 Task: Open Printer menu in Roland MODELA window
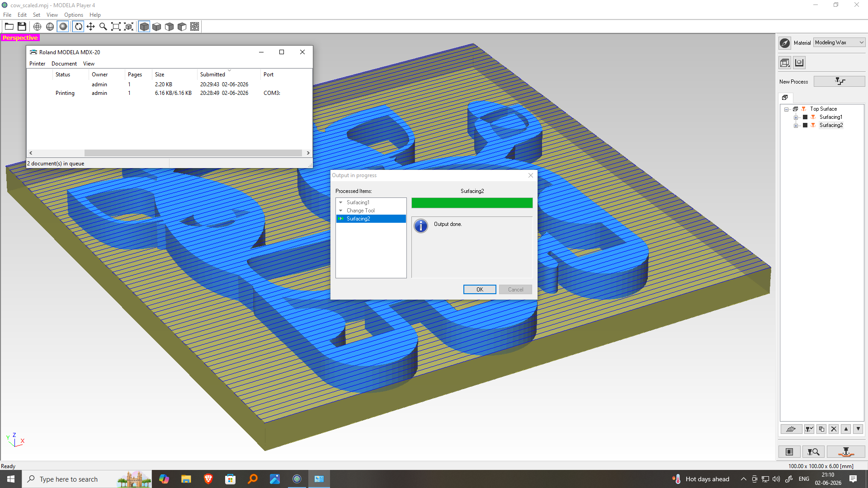pos(38,64)
